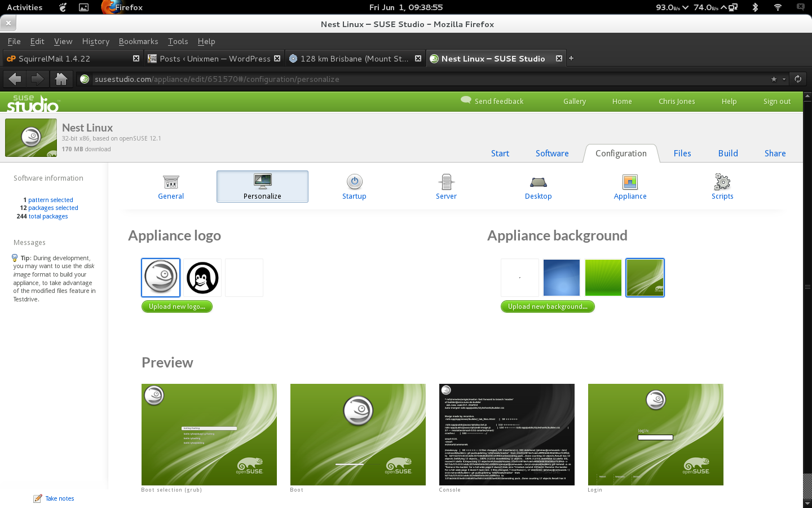Viewport: 812px width, 508px height.
Task: Open the pattern selected link
Action: (x=50, y=200)
